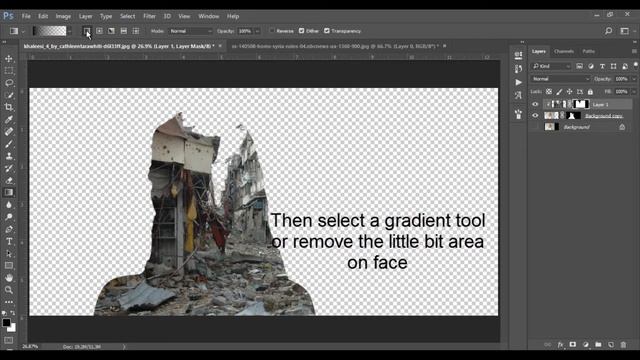
Task: Select the Lasso tool
Action: pyautogui.click(x=9, y=83)
